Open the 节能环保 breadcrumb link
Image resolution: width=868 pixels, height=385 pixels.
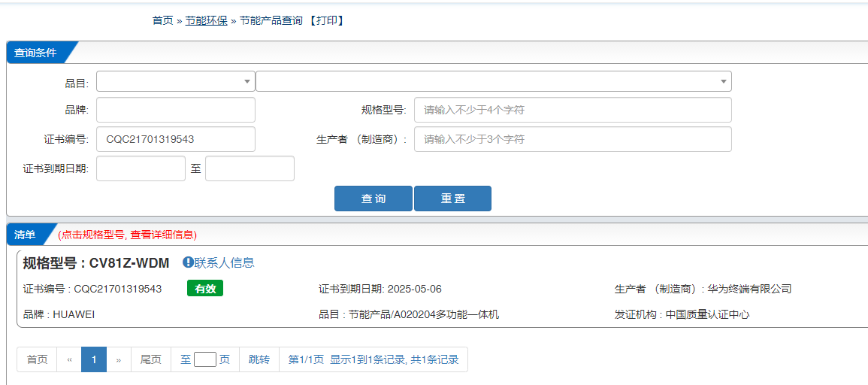point(206,20)
